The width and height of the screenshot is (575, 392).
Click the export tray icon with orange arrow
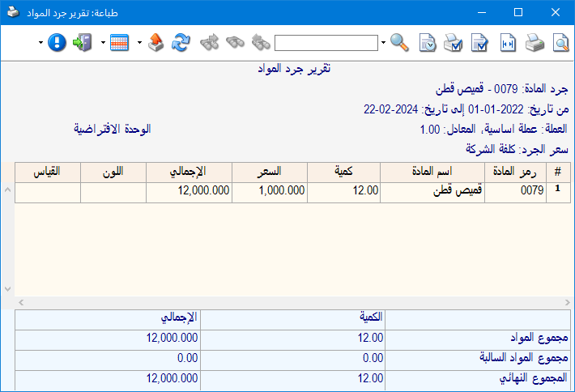155,43
